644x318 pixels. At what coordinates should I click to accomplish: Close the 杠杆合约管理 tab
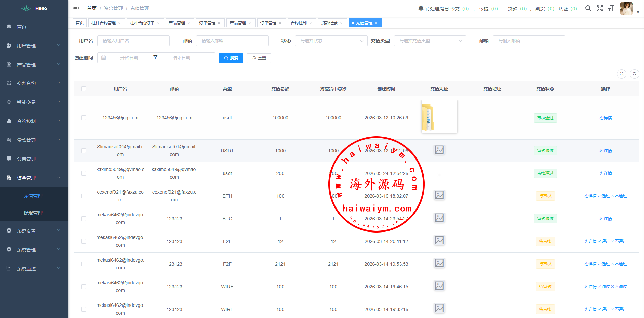pyautogui.click(x=119, y=23)
